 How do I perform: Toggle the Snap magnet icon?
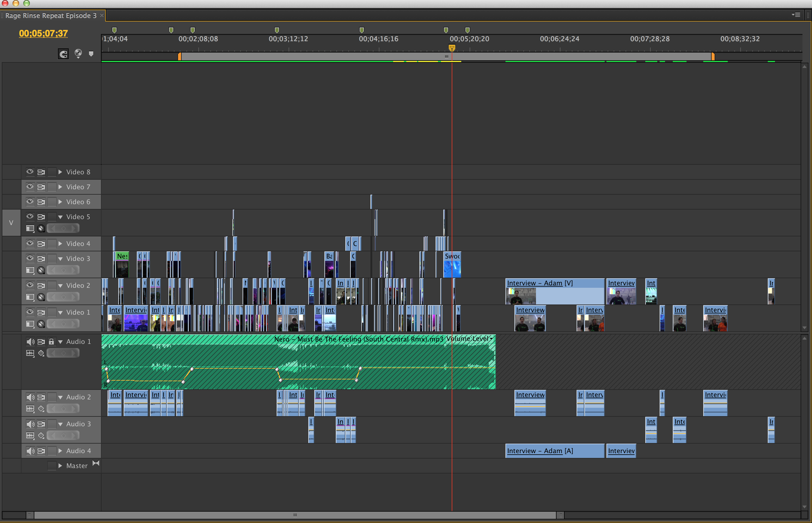(63, 53)
